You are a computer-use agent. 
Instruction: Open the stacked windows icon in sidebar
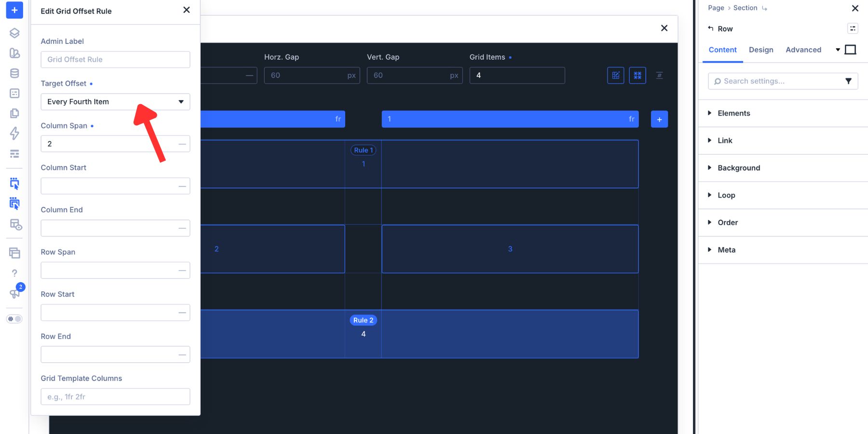[x=14, y=253]
